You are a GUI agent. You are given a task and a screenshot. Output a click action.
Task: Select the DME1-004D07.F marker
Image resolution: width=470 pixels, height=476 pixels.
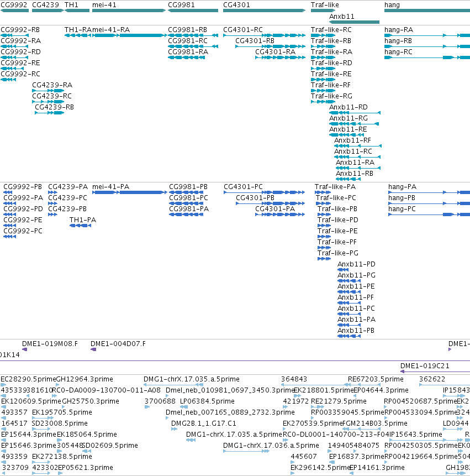pyautogui.click(x=93, y=350)
